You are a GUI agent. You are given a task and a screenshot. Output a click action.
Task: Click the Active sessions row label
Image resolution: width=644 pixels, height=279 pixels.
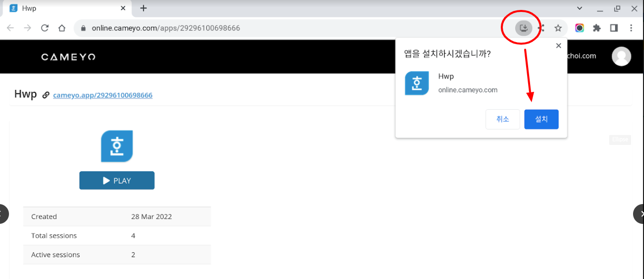[56, 255]
